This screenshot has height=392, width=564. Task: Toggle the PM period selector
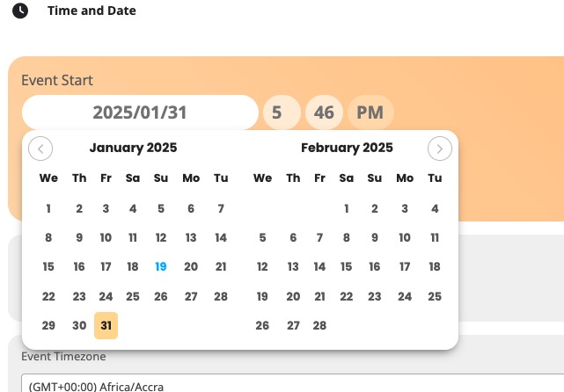click(370, 113)
